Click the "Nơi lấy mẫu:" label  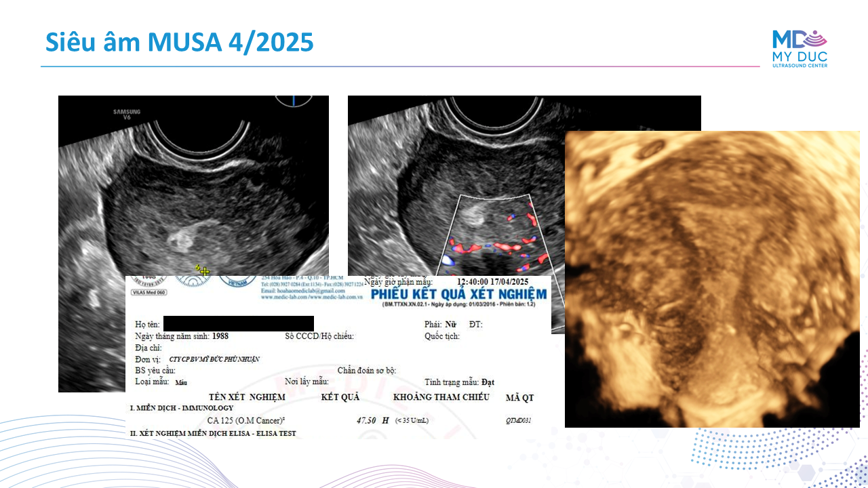click(x=307, y=382)
